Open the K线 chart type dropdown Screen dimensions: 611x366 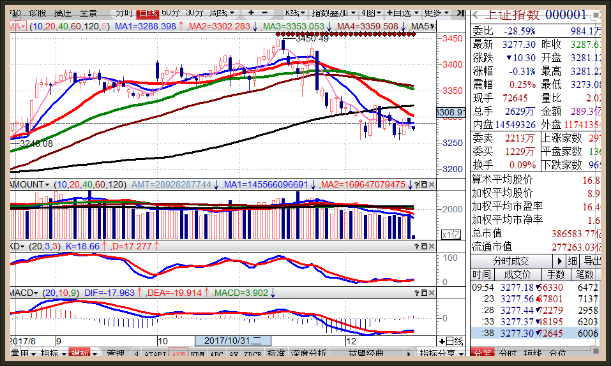[295, 13]
